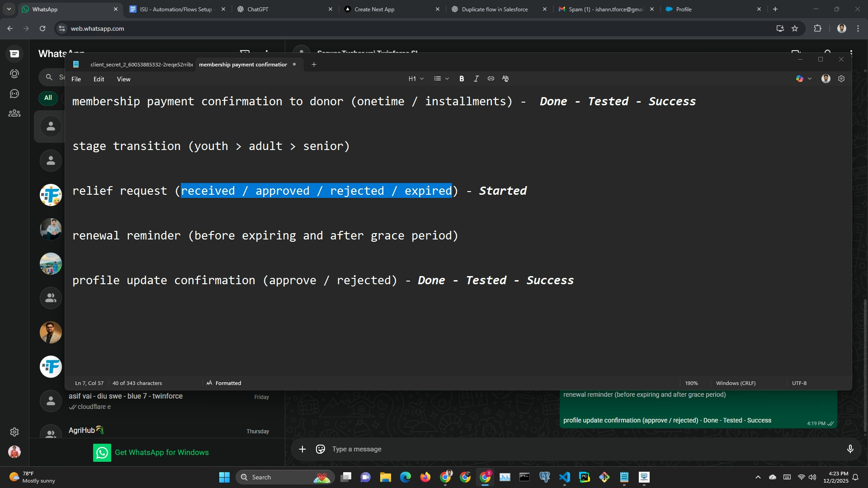Expand the H1 heading dropdown
868x488 pixels.
click(416, 79)
